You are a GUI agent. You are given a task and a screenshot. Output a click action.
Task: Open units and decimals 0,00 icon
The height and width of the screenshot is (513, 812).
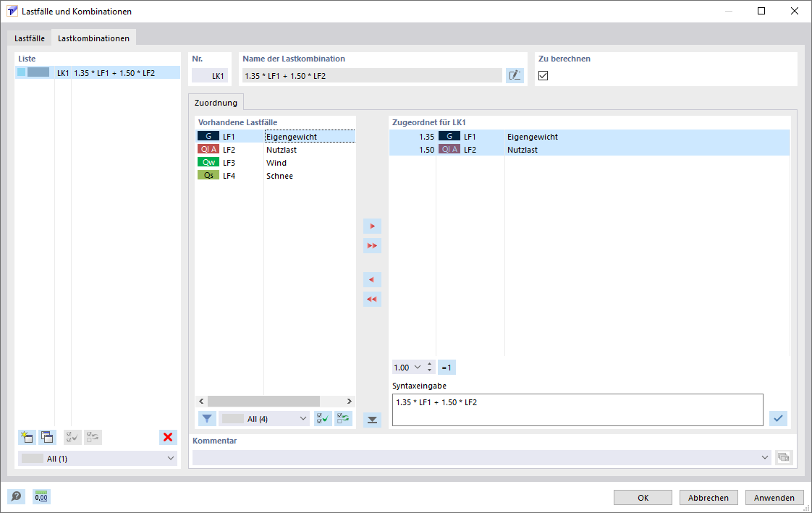point(41,497)
